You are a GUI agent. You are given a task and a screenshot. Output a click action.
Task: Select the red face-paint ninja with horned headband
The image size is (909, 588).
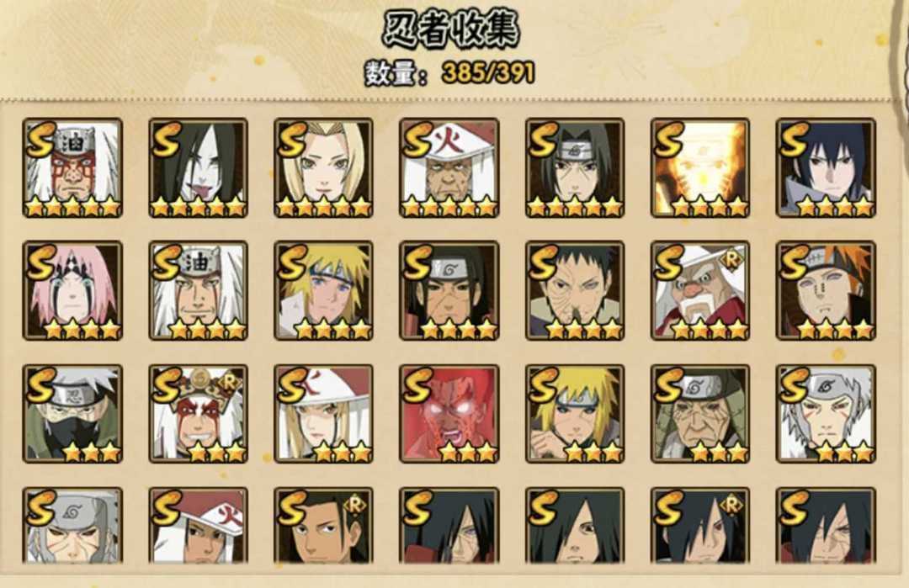pos(199,414)
